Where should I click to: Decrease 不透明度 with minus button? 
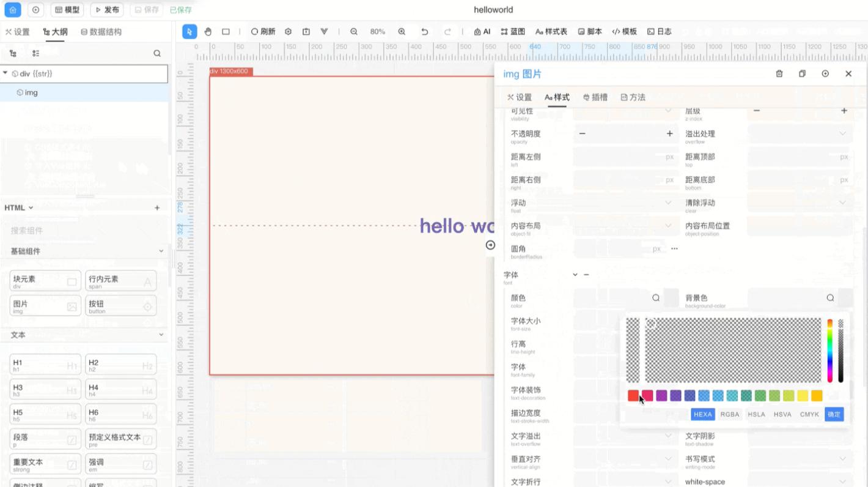point(582,133)
